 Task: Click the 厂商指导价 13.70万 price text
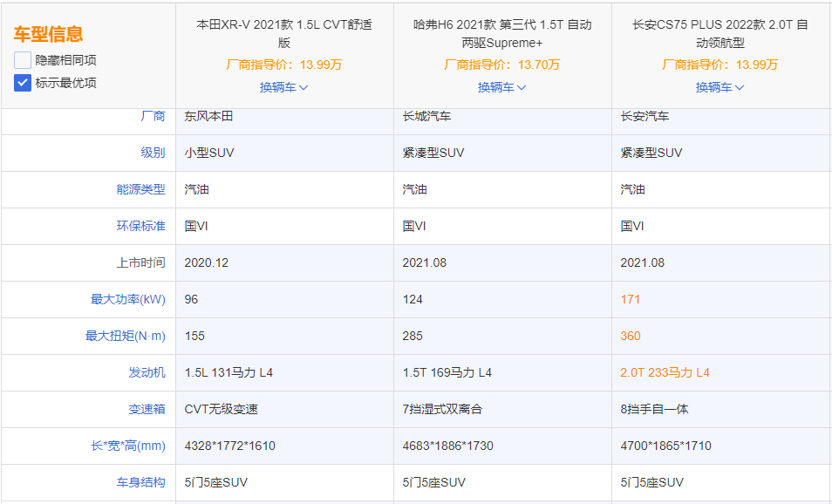tap(502, 65)
